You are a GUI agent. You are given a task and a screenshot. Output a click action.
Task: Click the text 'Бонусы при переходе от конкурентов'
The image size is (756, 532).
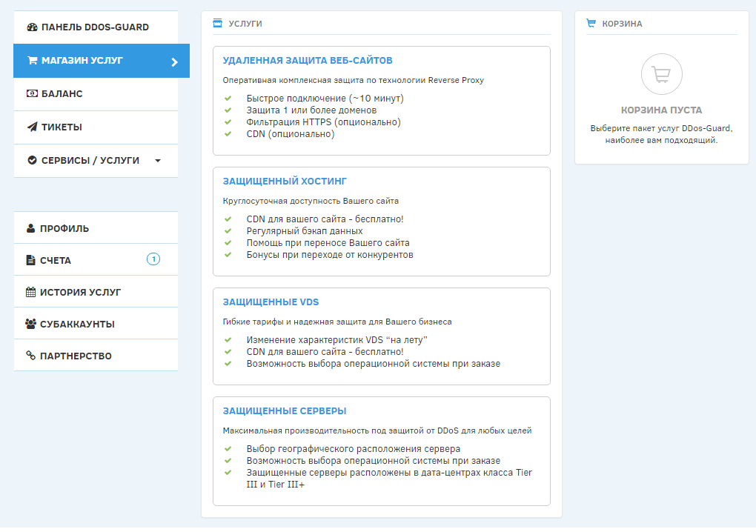tap(330, 255)
